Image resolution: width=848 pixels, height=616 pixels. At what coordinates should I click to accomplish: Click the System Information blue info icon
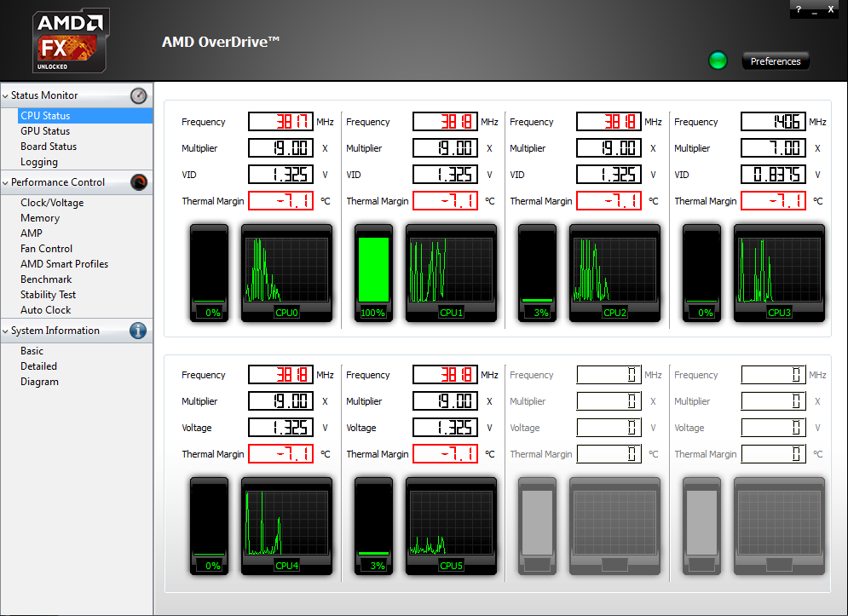(x=138, y=331)
